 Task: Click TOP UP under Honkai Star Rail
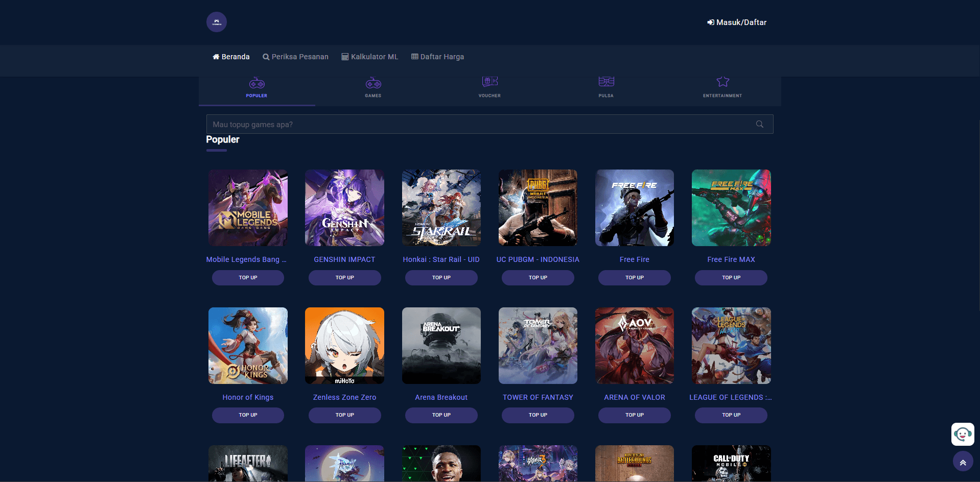[441, 278]
